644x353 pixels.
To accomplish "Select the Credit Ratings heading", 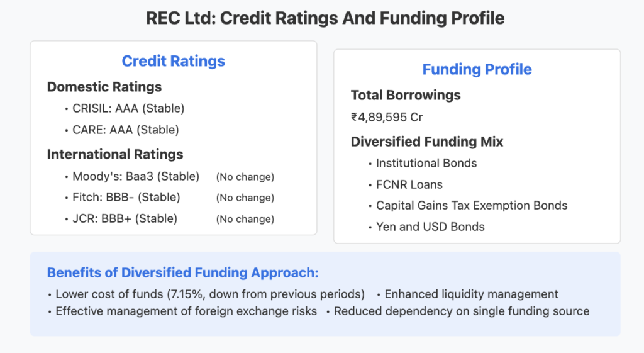I will click(x=174, y=61).
